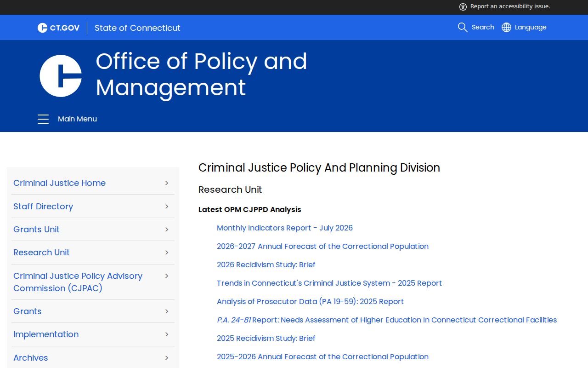Viewport: 588px width, 368px height.
Task: Click the Search magnifying glass icon
Action: tap(463, 27)
